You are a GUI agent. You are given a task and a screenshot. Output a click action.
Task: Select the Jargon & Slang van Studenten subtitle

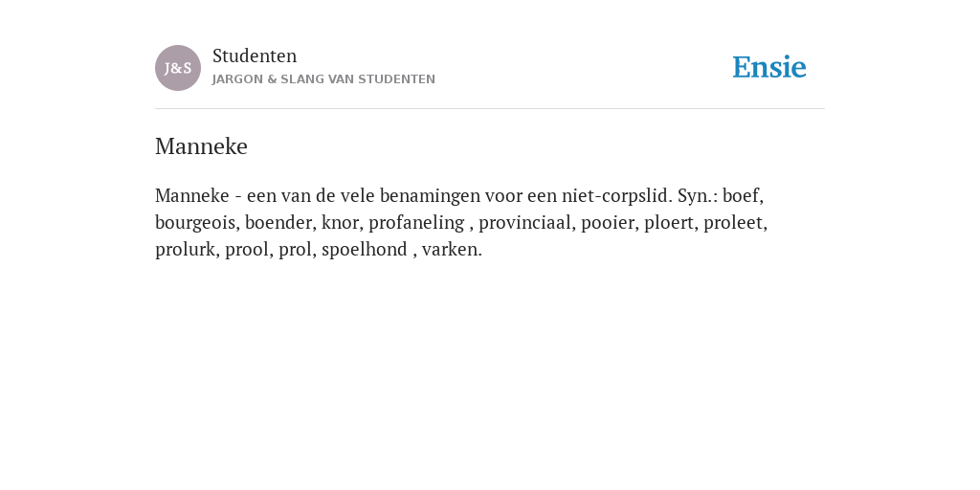point(323,79)
